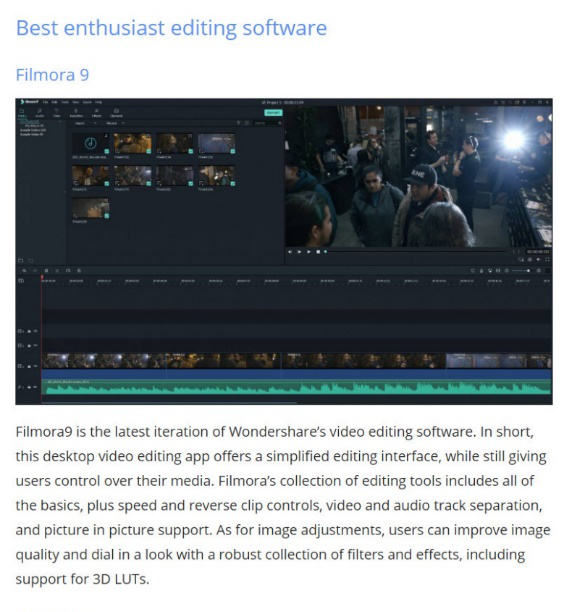Click the delete trash icon in timeline toolbar
Viewport: 564px width, 612px height.
[46, 270]
